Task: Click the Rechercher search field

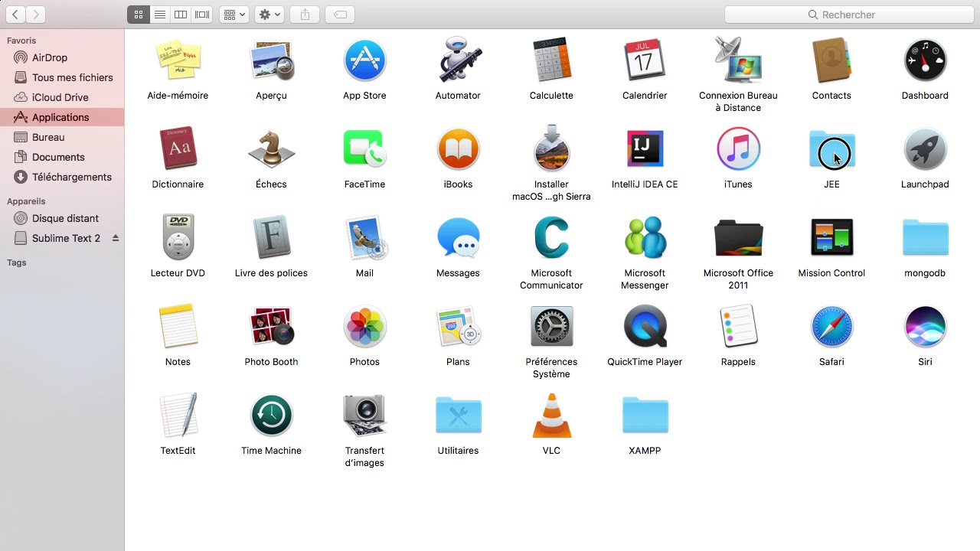Action: pos(848,15)
